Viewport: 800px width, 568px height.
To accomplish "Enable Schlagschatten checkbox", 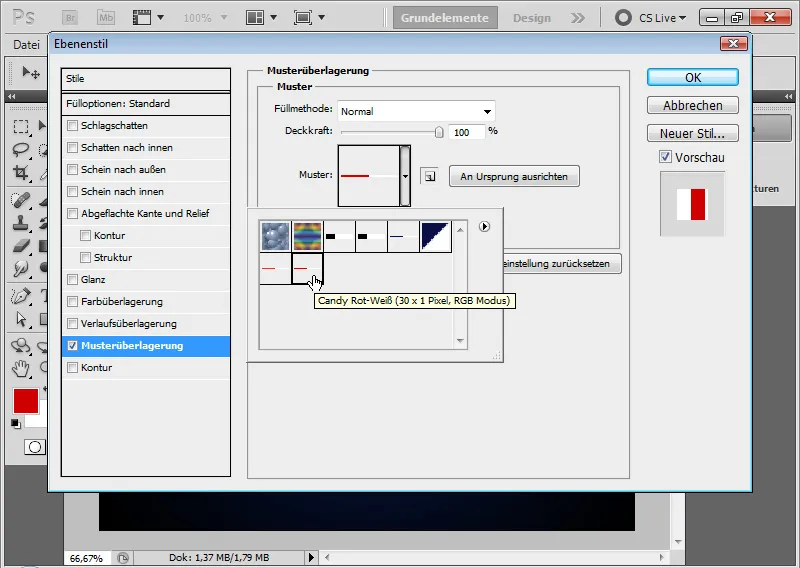I will tap(72, 126).
